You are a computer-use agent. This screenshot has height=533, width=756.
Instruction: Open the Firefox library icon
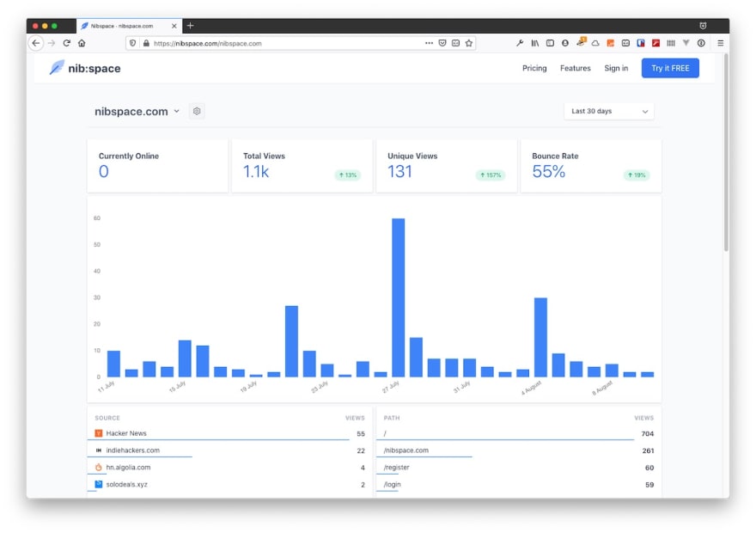click(x=534, y=43)
